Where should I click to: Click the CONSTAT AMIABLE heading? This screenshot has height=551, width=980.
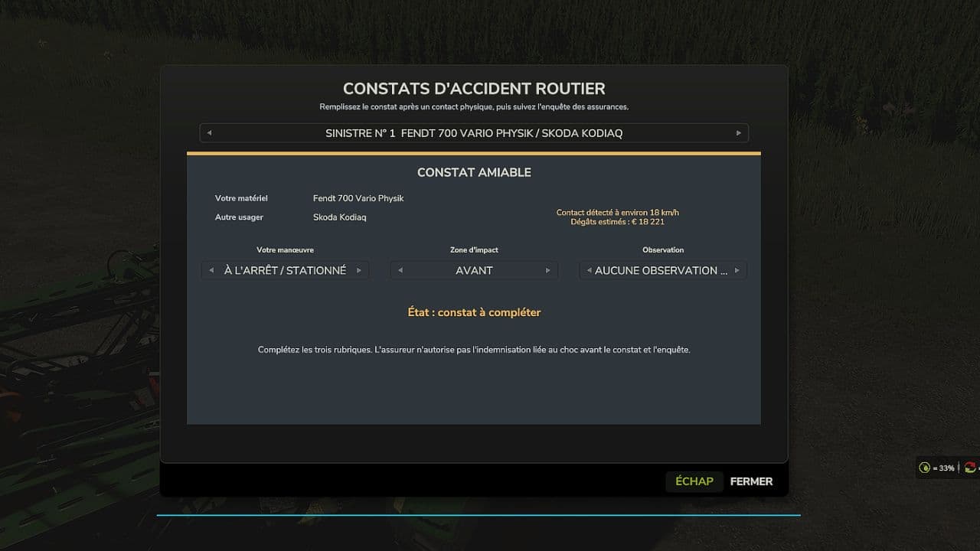point(474,172)
